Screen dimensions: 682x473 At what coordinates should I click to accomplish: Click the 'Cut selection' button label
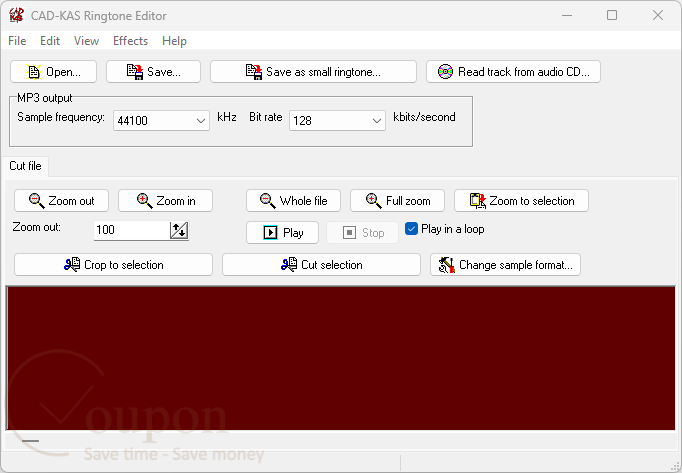tap(332, 265)
